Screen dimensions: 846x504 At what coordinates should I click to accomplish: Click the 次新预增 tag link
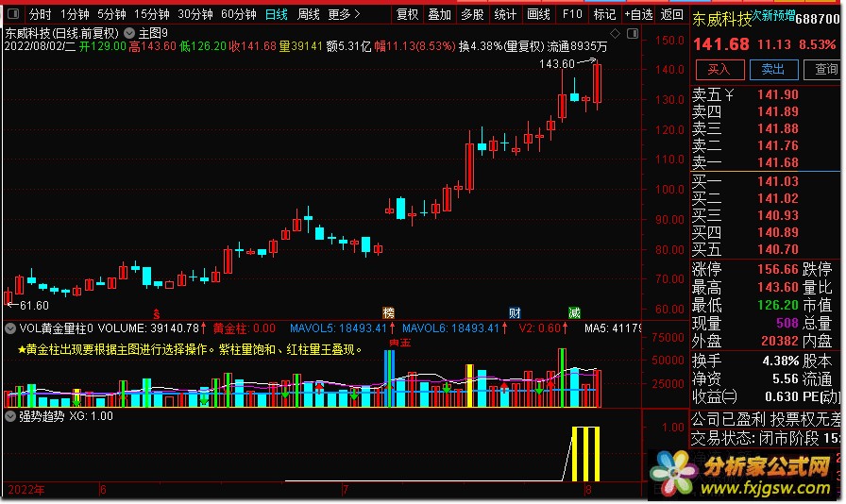[x=773, y=16]
